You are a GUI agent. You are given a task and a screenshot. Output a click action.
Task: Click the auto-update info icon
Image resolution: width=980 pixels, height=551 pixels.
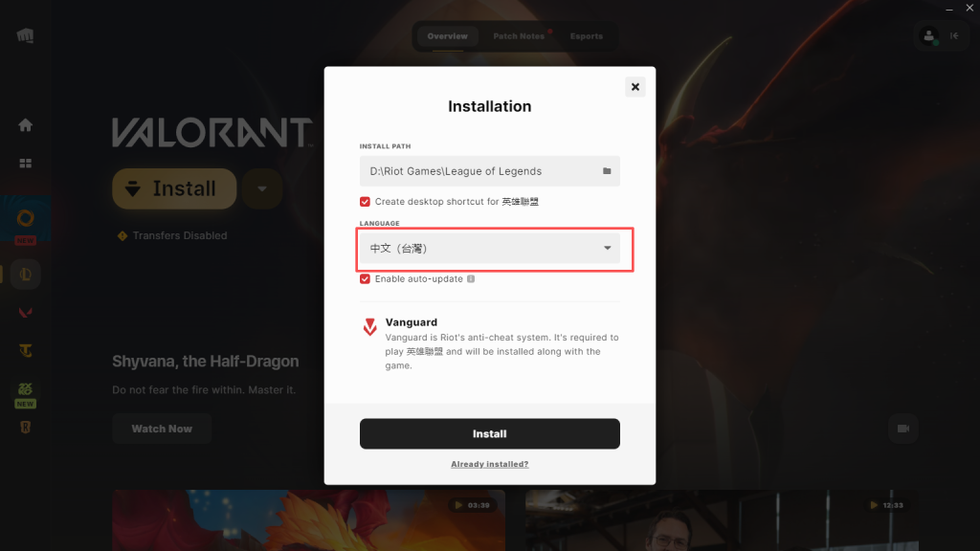point(471,278)
